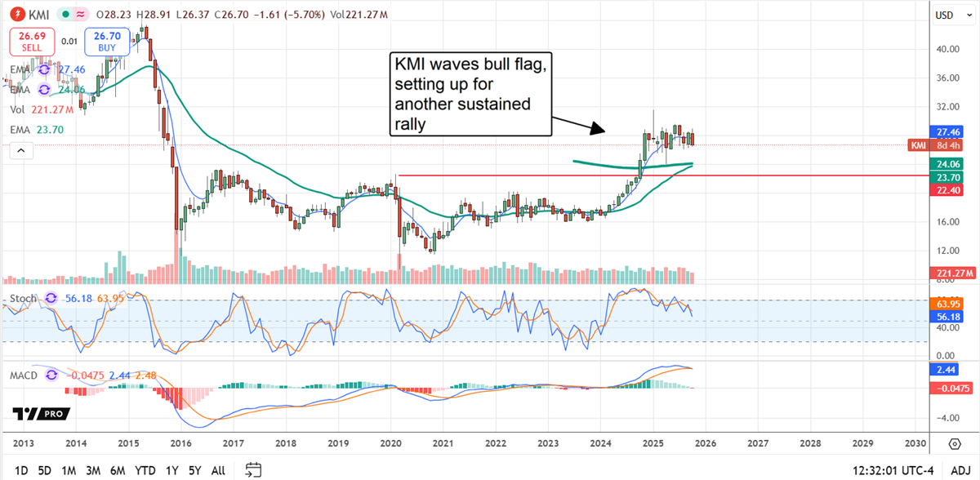980x480 pixels.
Task: Select the 1M time range
Action: [69, 470]
